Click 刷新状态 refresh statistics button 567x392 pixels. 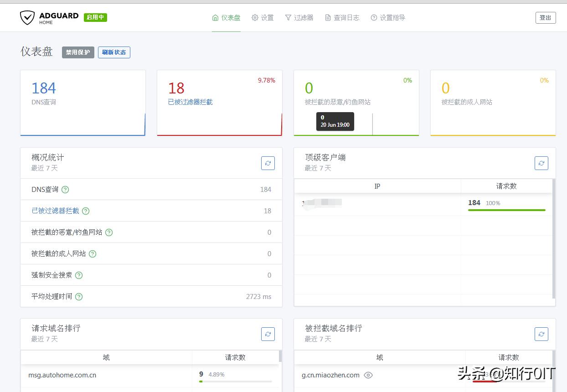pos(114,52)
